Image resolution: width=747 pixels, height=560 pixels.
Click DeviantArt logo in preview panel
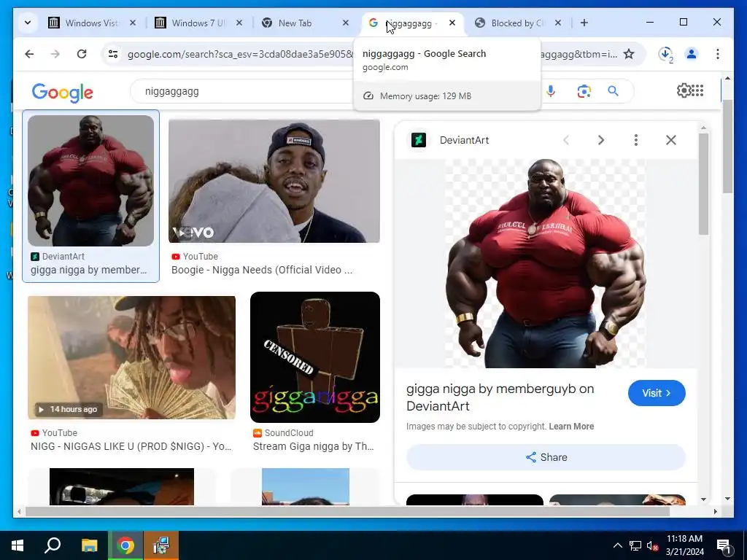(x=418, y=140)
